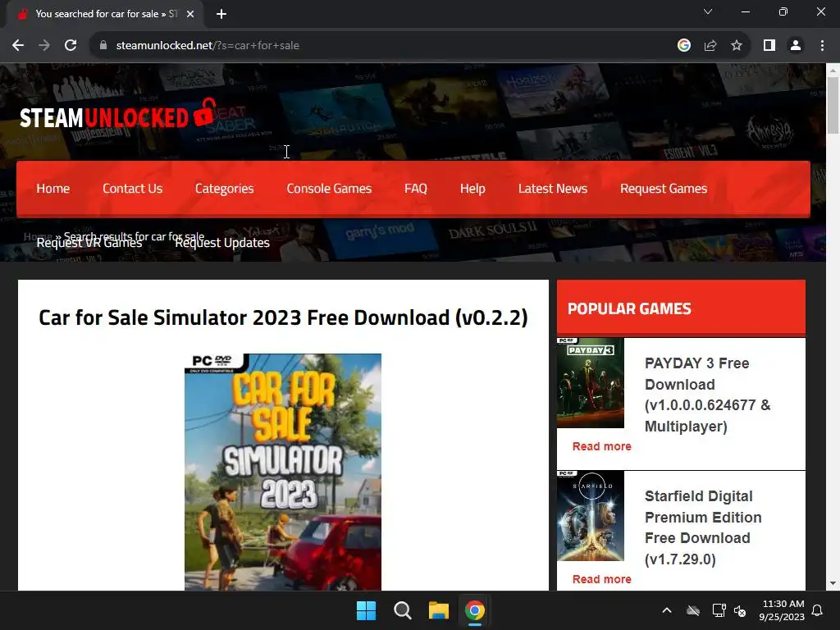
Task: Click the PAYDAY 3 thumbnail
Action: tap(591, 382)
